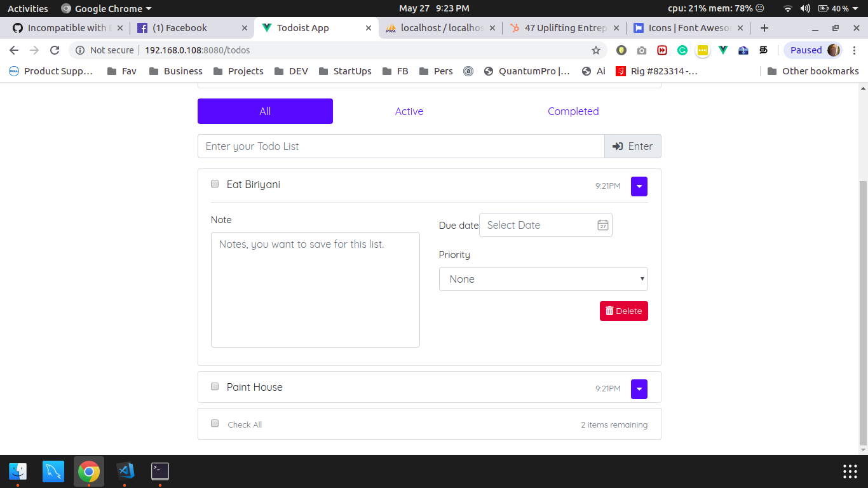Toggle the Check All checkbox
This screenshot has width=868, height=488.
(214, 423)
